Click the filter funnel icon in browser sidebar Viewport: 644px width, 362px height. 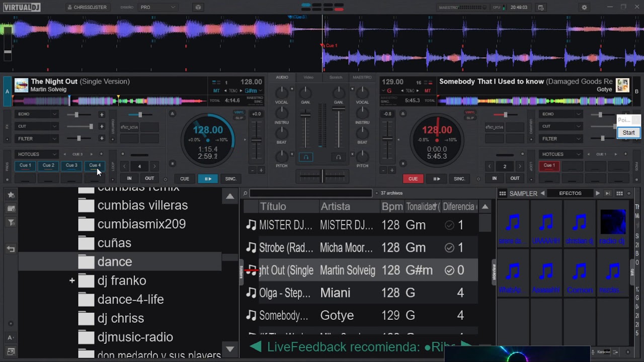[x=11, y=222]
